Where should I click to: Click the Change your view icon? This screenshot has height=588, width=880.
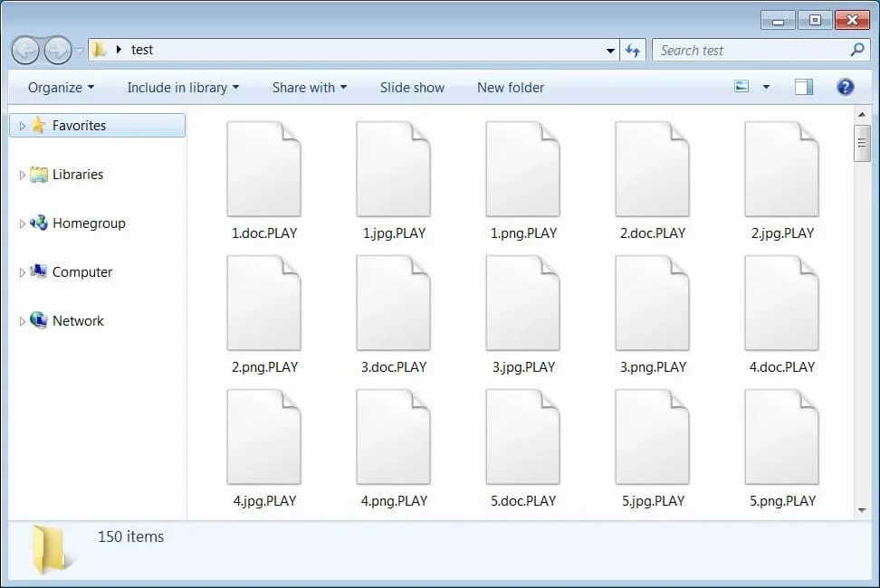click(x=742, y=87)
